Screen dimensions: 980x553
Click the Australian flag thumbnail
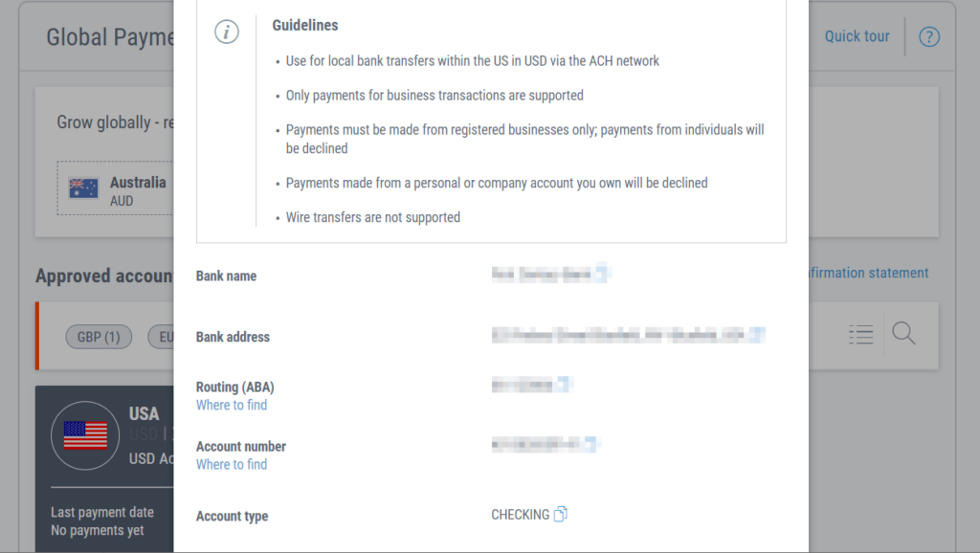(84, 188)
